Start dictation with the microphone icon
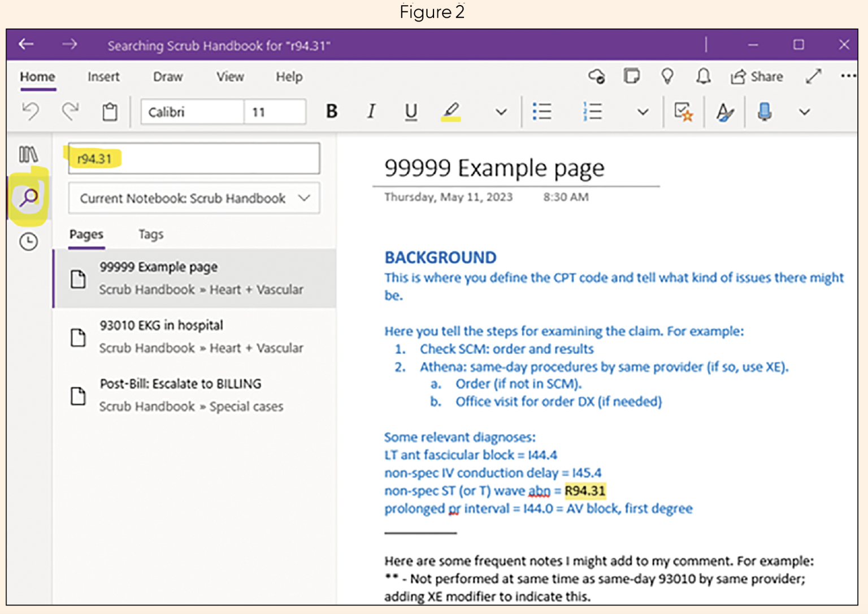The image size is (868, 614). pyautogui.click(x=764, y=112)
